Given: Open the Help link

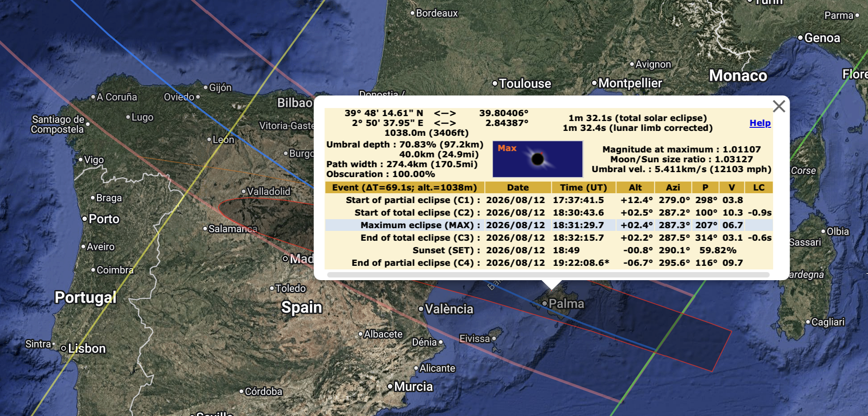Looking at the screenshot, I should (x=759, y=123).
